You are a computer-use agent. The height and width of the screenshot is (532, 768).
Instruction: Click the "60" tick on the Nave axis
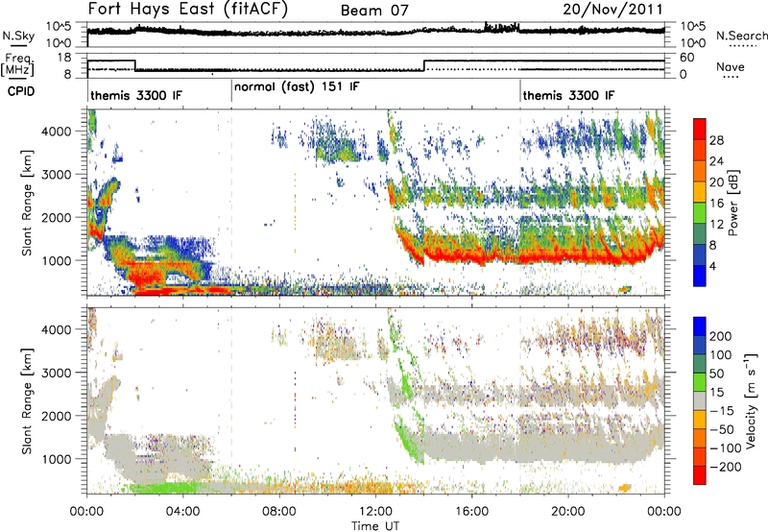[687, 58]
